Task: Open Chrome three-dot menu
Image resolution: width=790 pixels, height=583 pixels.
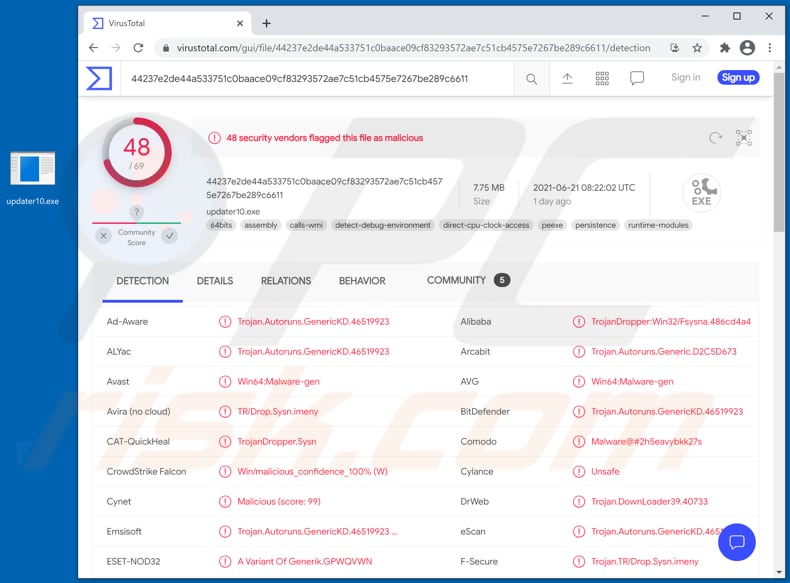Action: [769, 48]
